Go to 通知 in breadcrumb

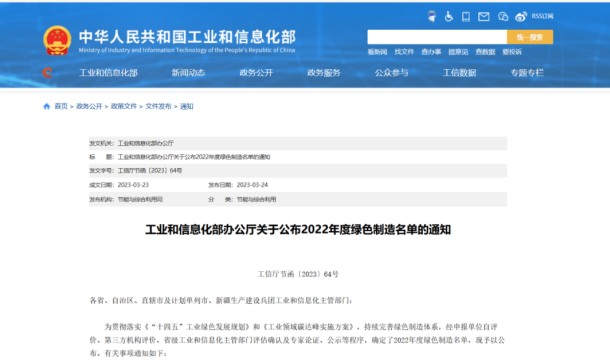click(x=186, y=106)
